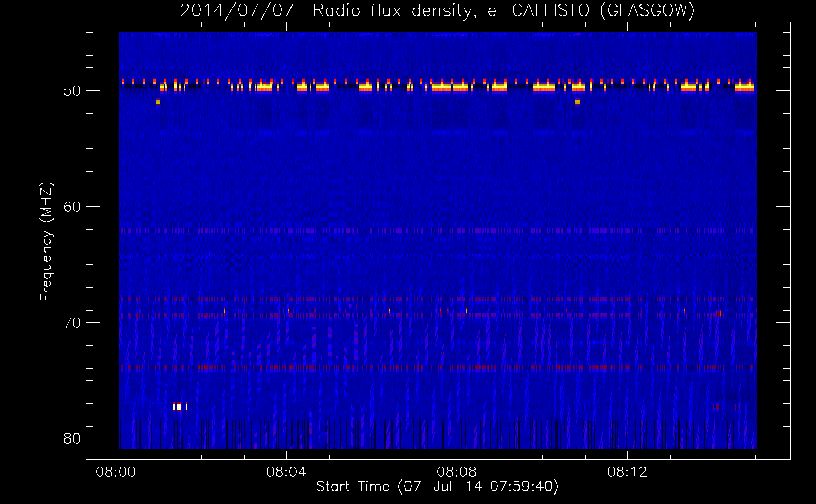Click the 08:00 time tick label

[116, 472]
